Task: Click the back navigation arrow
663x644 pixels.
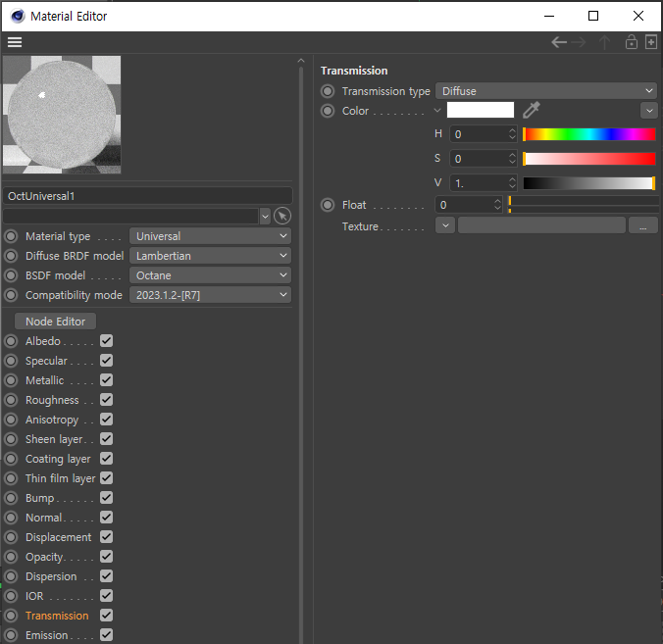Action: click(559, 42)
